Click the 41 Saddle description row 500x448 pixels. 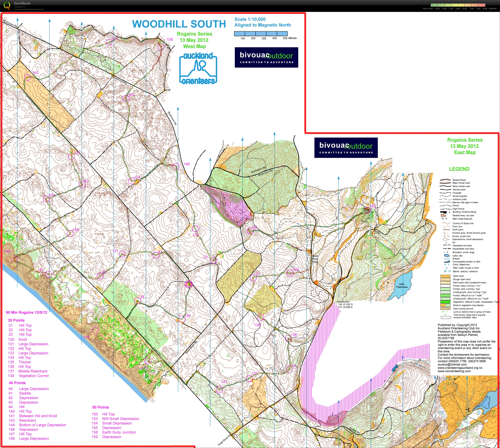[20, 393]
